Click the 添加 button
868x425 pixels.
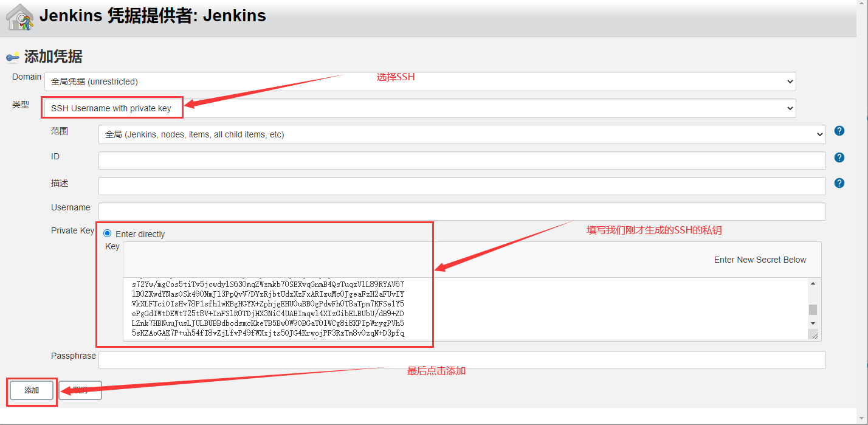click(x=32, y=390)
